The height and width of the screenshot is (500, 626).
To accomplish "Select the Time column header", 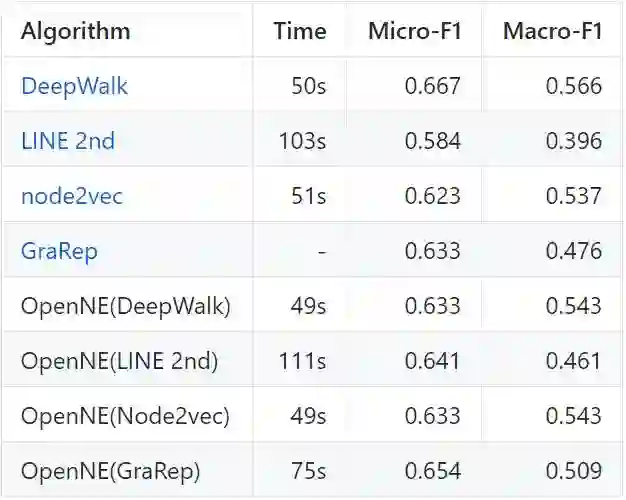I will point(300,31).
